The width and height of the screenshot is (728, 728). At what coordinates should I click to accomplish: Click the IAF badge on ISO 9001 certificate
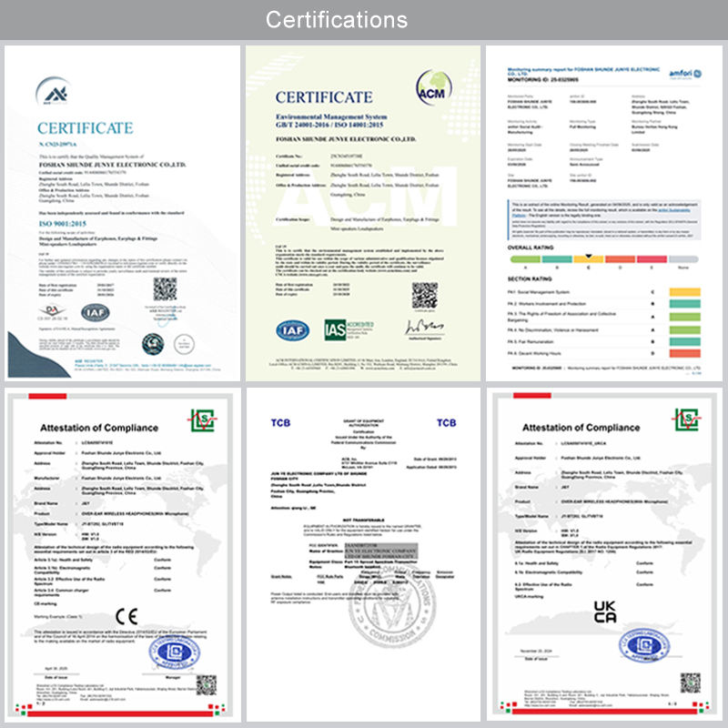[x=96, y=312]
